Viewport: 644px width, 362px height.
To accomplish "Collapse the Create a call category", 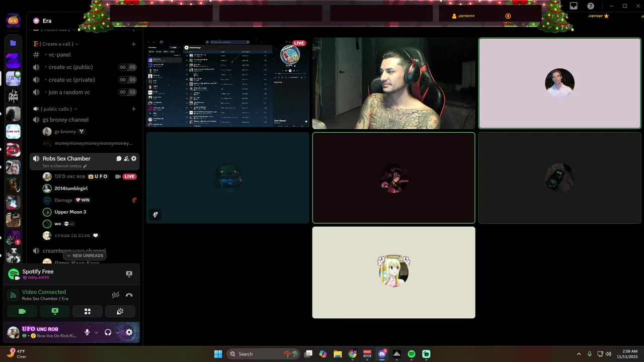I will pyautogui.click(x=56, y=44).
